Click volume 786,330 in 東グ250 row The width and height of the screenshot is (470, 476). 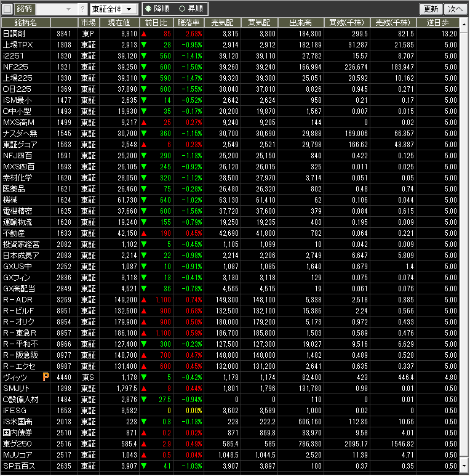point(301,444)
